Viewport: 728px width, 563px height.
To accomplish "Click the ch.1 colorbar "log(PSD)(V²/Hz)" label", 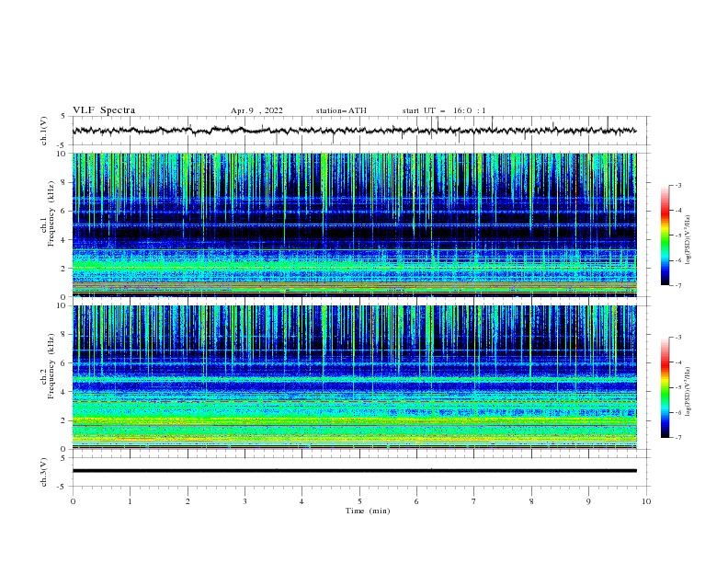I will 688,240.
